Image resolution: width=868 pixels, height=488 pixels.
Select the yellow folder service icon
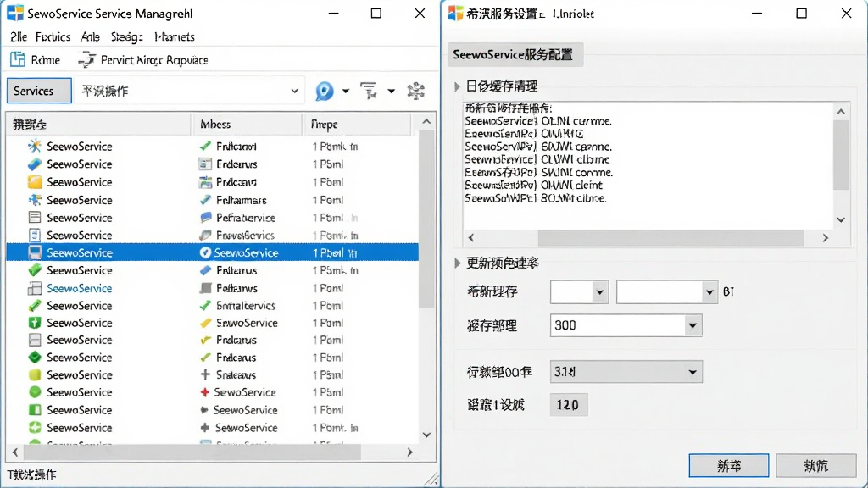coord(34,182)
